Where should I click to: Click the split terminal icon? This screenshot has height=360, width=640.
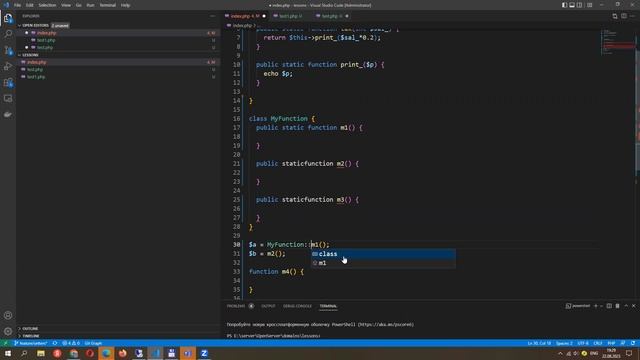[x=609, y=306]
